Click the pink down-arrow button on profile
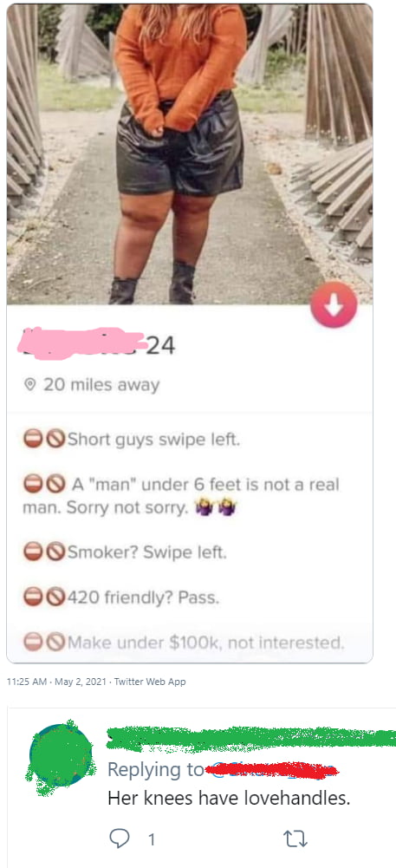 (334, 303)
